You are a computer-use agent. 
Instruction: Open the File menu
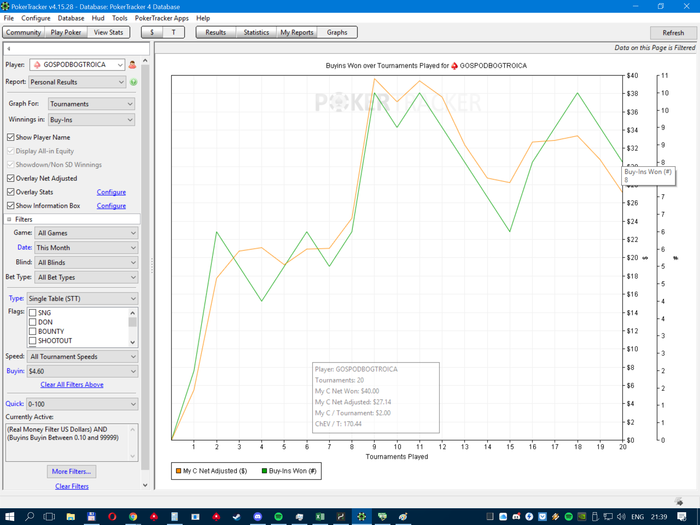pyautogui.click(x=9, y=18)
